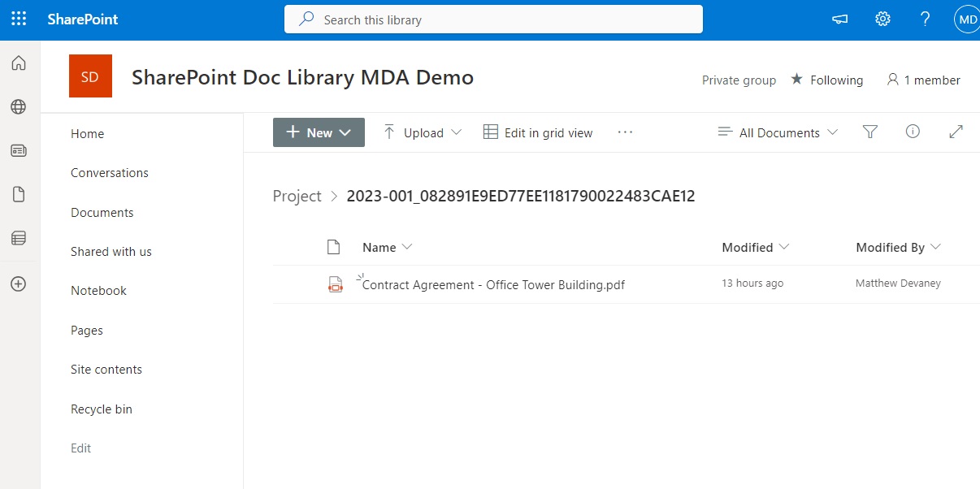Open the details pane info icon
Image resolution: width=980 pixels, height=489 pixels.
[913, 132]
